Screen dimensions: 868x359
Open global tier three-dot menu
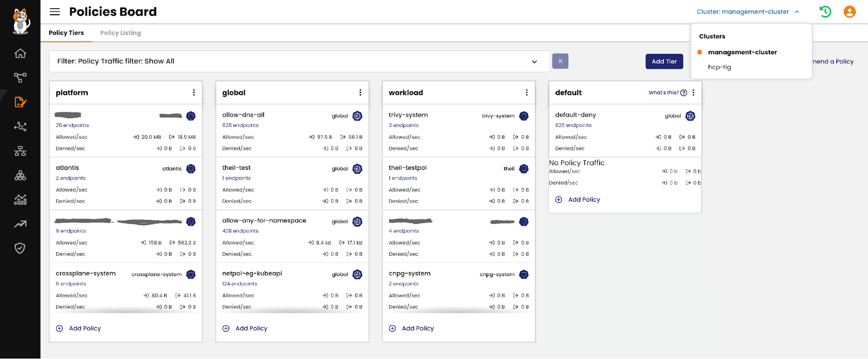coord(360,93)
